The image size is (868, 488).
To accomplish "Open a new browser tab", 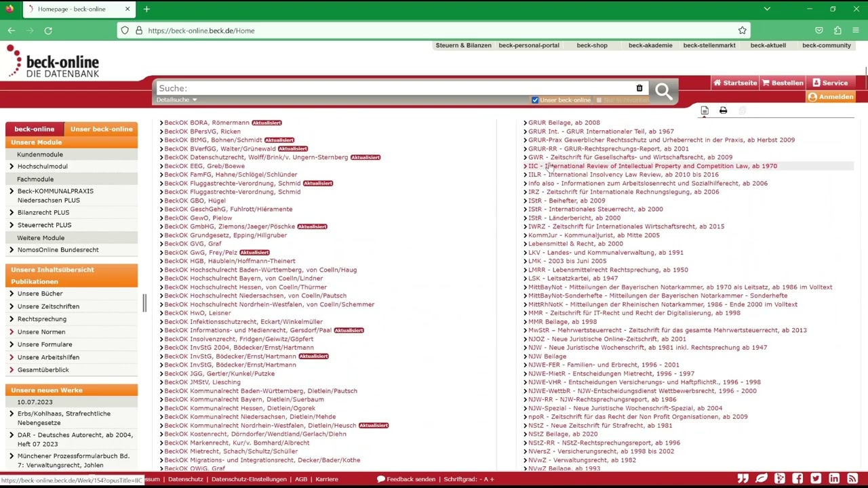I will click(146, 9).
